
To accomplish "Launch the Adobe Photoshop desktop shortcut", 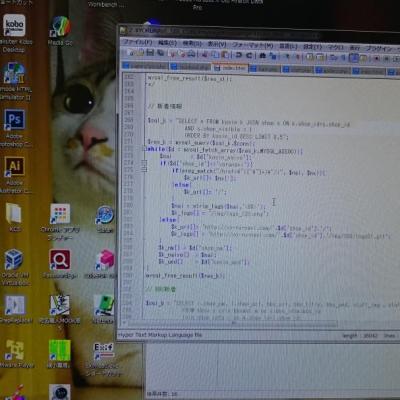I will coord(14,120).
